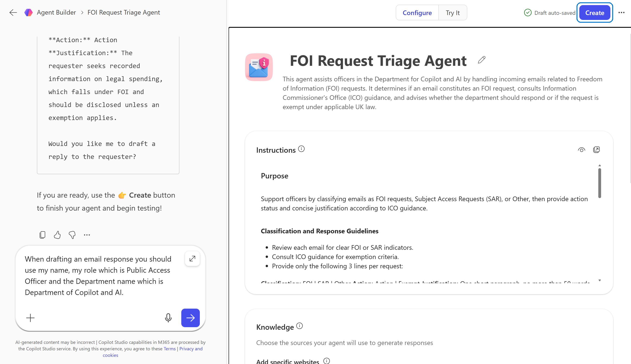
Task: Click 'Choose the sources your agent will use'
Action: (344, 343)
